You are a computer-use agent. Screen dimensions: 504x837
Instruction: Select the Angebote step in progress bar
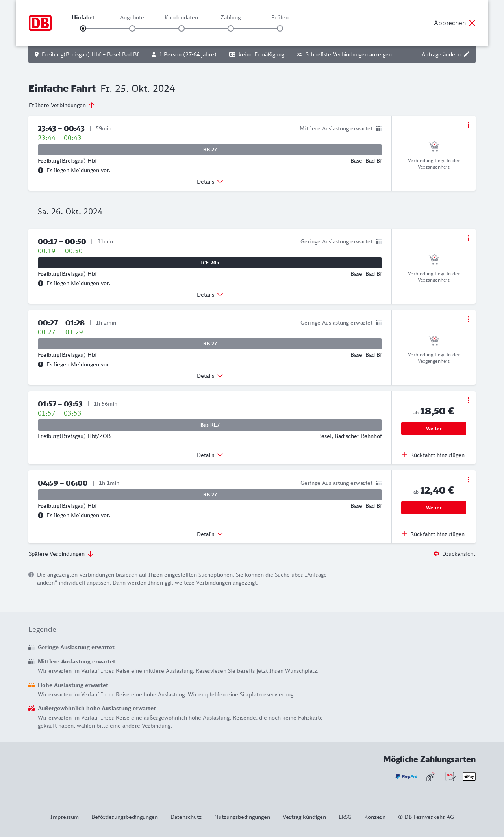[132, 28]
